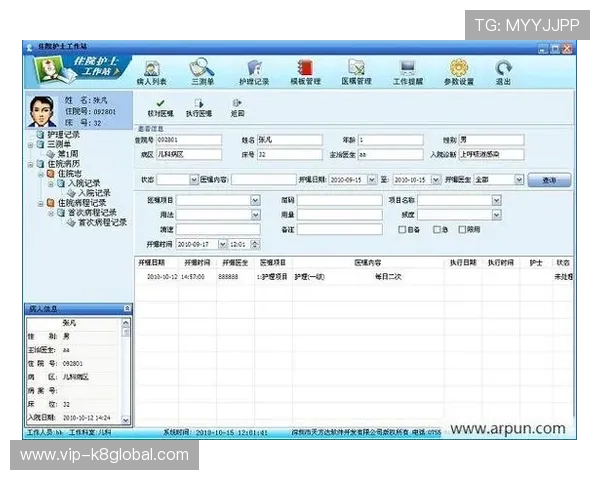The image size is (600, 480).
Task: Select the 住院志 orange book node
Action: tap(69, 173)
